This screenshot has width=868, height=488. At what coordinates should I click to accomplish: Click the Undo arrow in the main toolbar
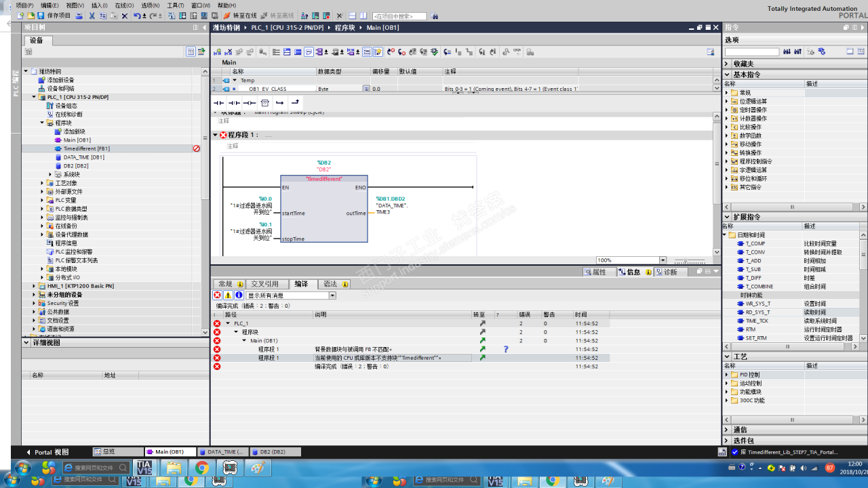pos(138,16)
